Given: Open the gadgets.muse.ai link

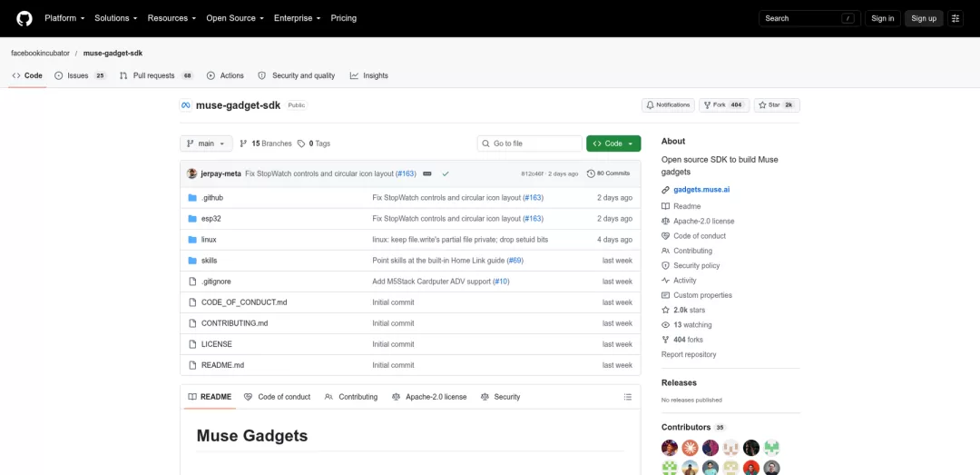Looking at the screenshot, I should [x=701, y=190].
